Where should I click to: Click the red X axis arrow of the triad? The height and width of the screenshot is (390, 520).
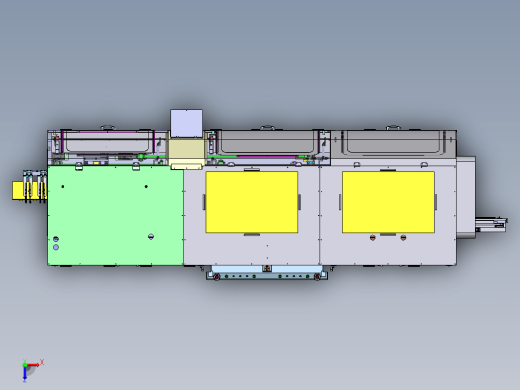tap(34, 365)
